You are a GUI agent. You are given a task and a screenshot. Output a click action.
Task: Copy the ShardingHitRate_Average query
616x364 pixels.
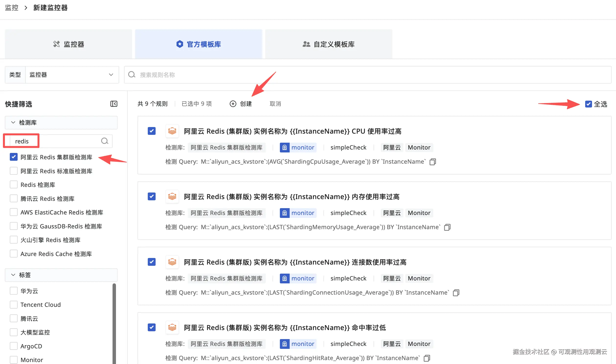point(427,358)
